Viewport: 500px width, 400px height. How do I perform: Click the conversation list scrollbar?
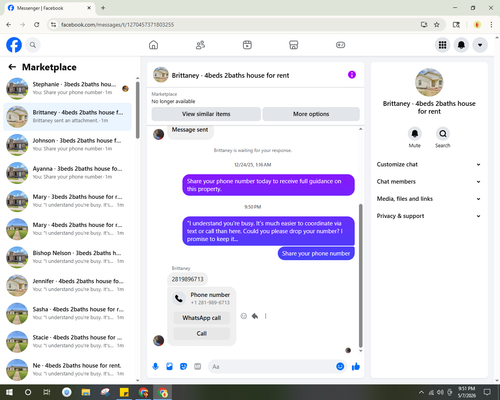point(138,110)
